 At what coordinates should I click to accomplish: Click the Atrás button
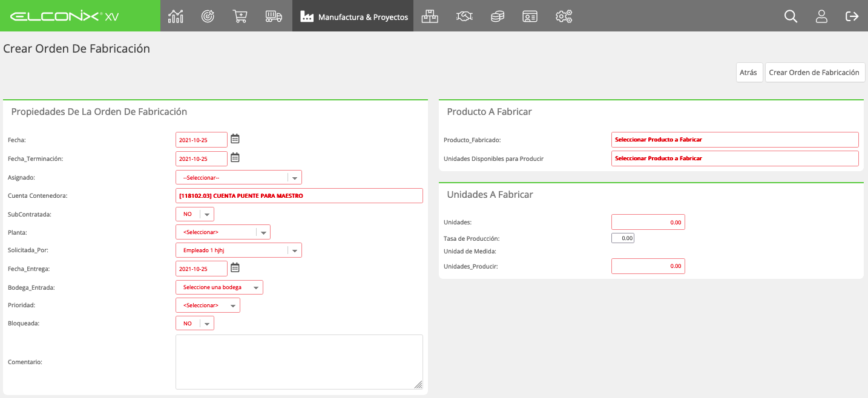click(x=748, y=72)
